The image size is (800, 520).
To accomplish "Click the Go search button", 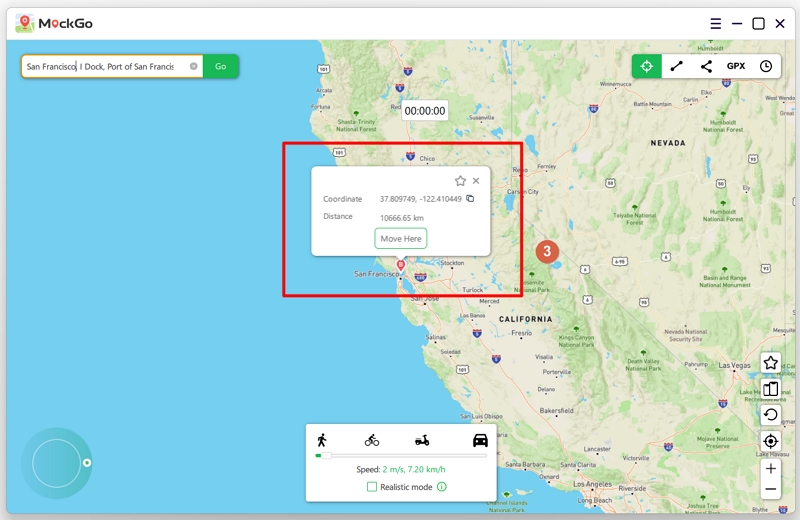I will (220, 66).
